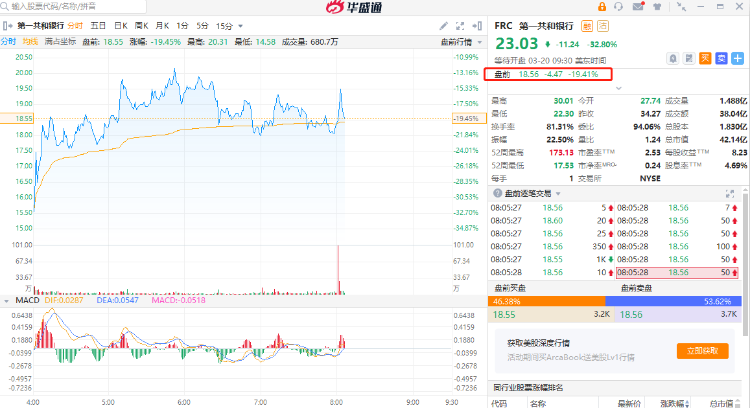Add FRC to watchlist with plus icon

(x=738, y=58)
